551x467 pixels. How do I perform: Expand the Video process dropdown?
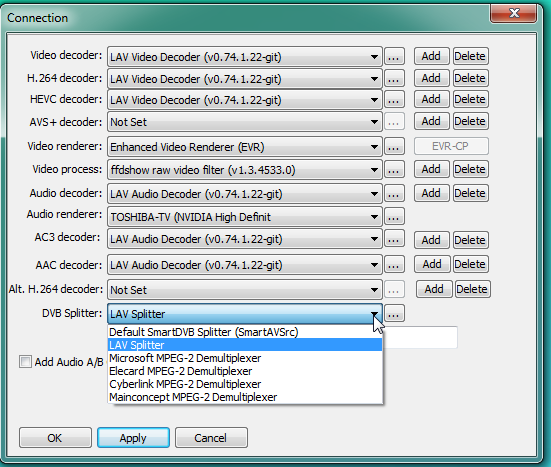(245, 170)
